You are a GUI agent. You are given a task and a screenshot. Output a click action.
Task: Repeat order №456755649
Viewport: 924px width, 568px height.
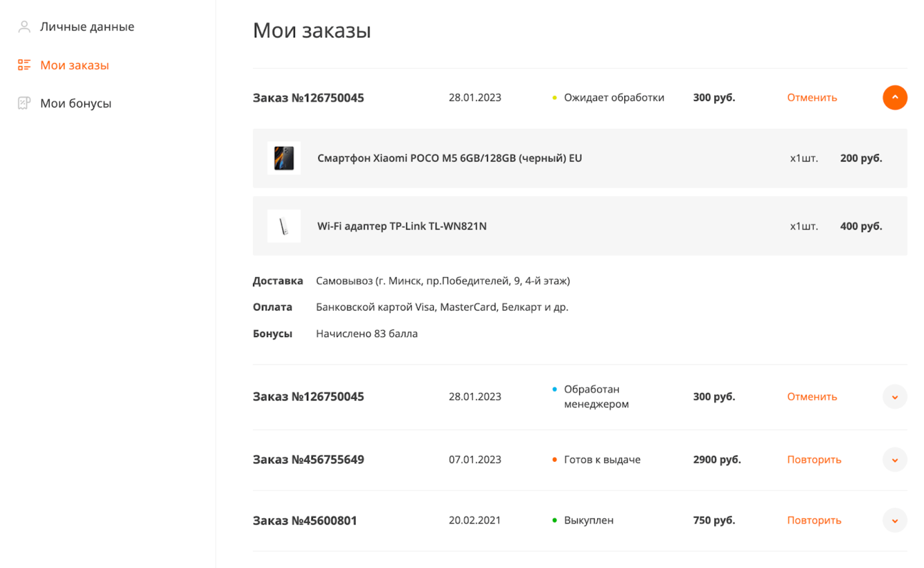tap(814, 460)
